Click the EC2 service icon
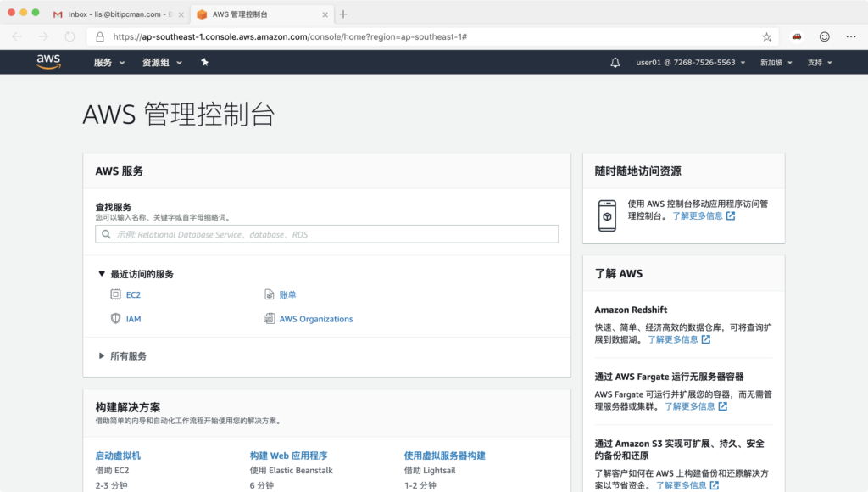 coord(115,294)
